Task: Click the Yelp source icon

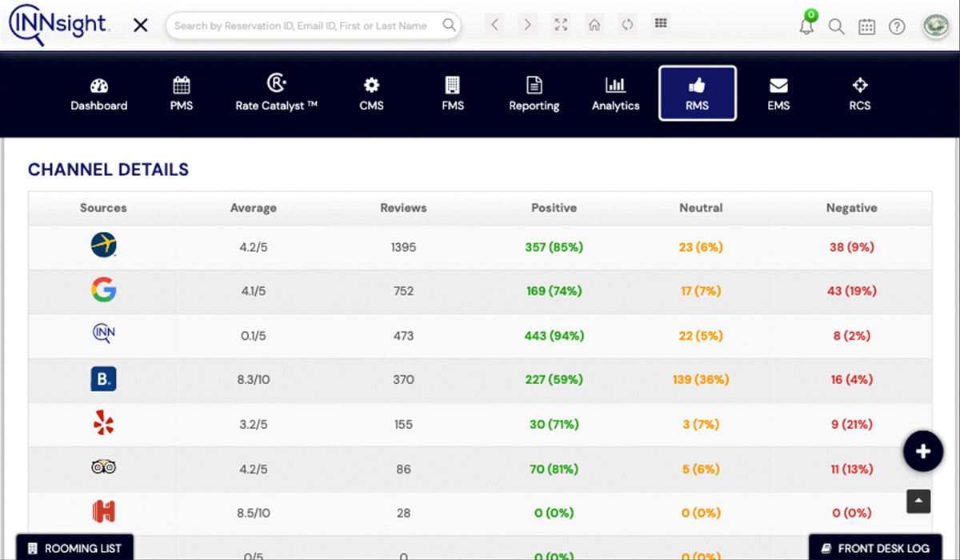Action: [x=104, y=423]
